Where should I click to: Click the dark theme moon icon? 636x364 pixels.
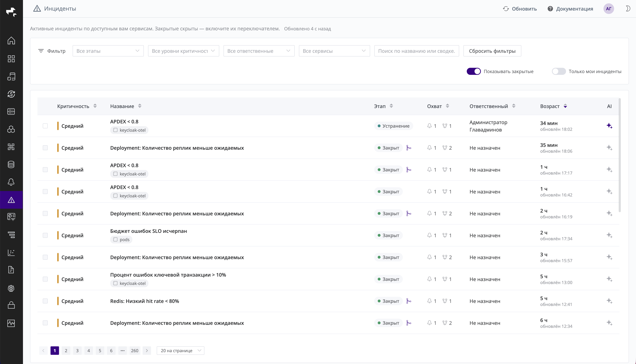coord(628,9)
